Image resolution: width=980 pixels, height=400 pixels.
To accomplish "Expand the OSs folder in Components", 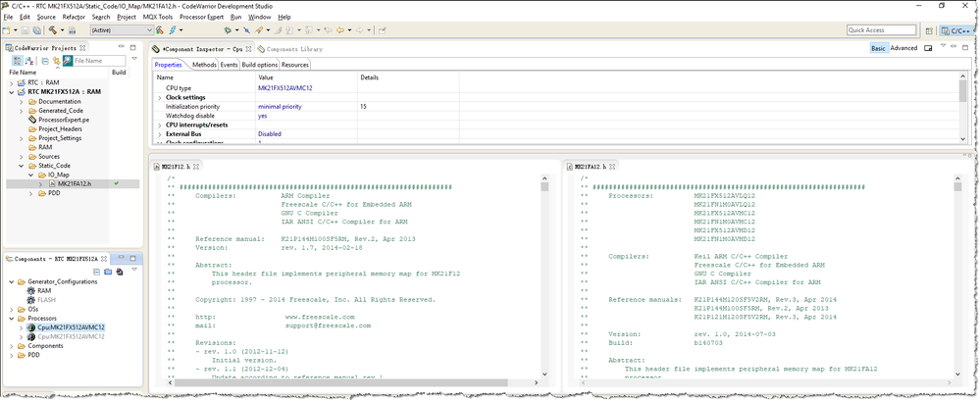I will click(12, 310).
